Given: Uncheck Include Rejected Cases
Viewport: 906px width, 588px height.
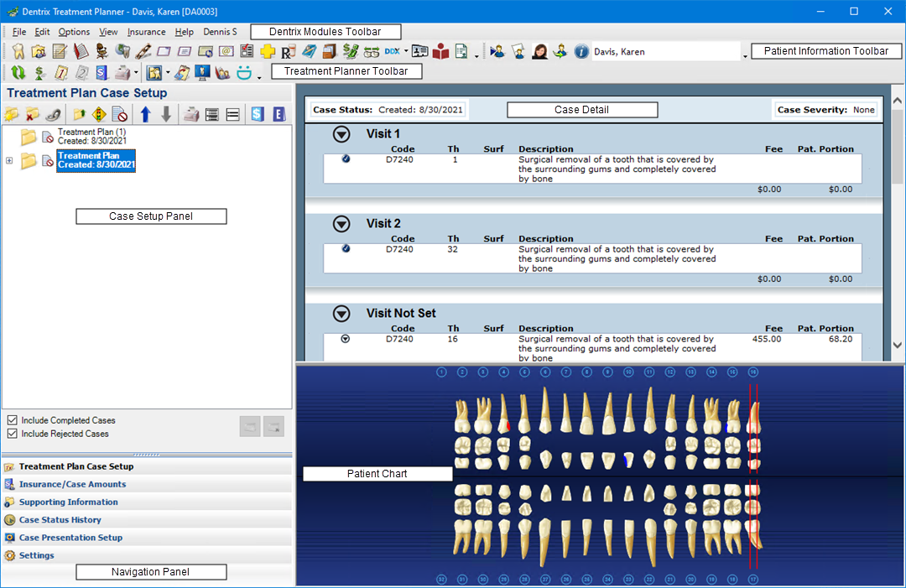Looking at the screenshot, I should coord(13,434).
